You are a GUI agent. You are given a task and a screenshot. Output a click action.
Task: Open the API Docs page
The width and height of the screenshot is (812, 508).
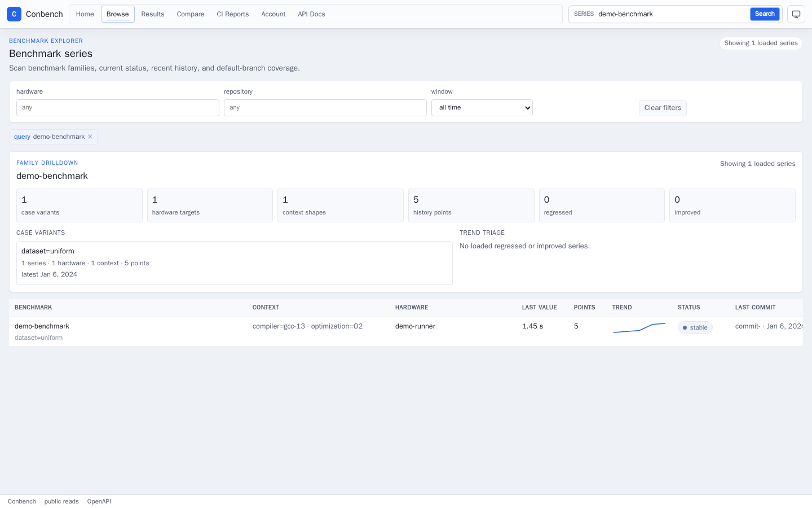click(x=312, y=14)
